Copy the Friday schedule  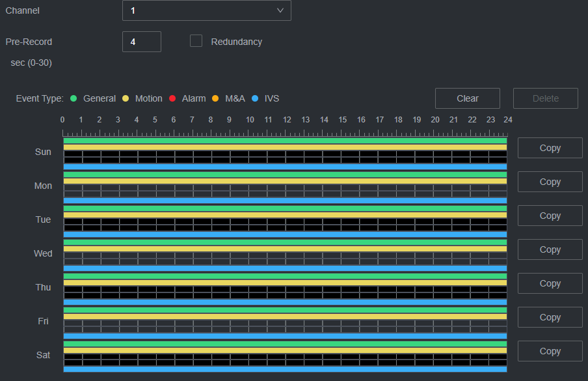coord(550,317)
